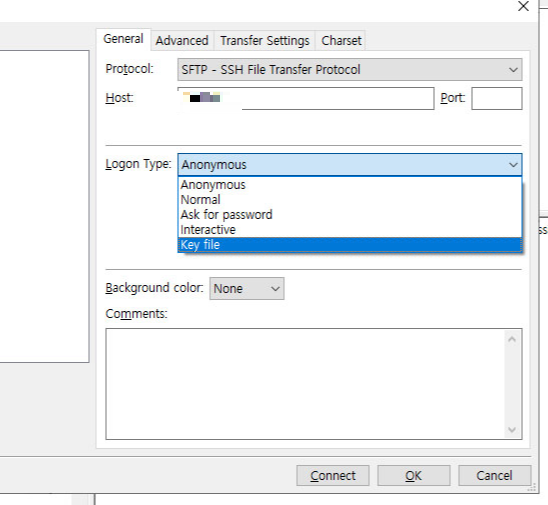Click the Port input field
This screenshot has width=548, height=505.
click(497, 99)
